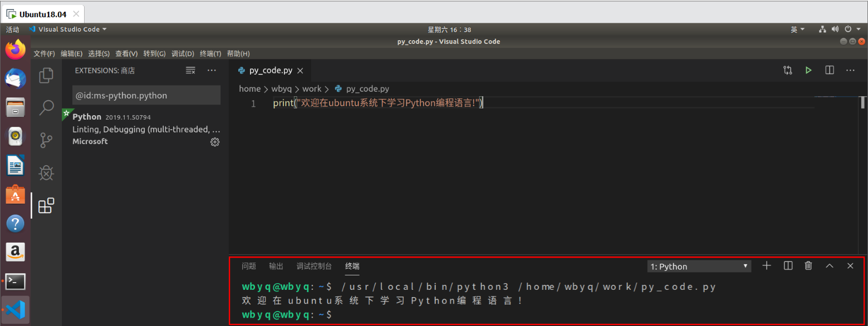Click work breadcrumb segment
Screen dimensions: 868x326
point(312,89)
